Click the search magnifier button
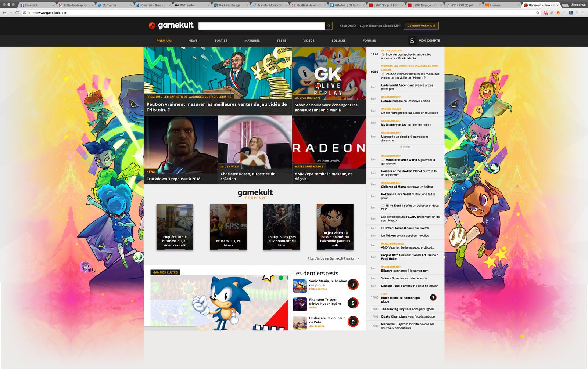The height and width of the screenshot is (369, 588). pyautogui.click(x=329, y=26)
